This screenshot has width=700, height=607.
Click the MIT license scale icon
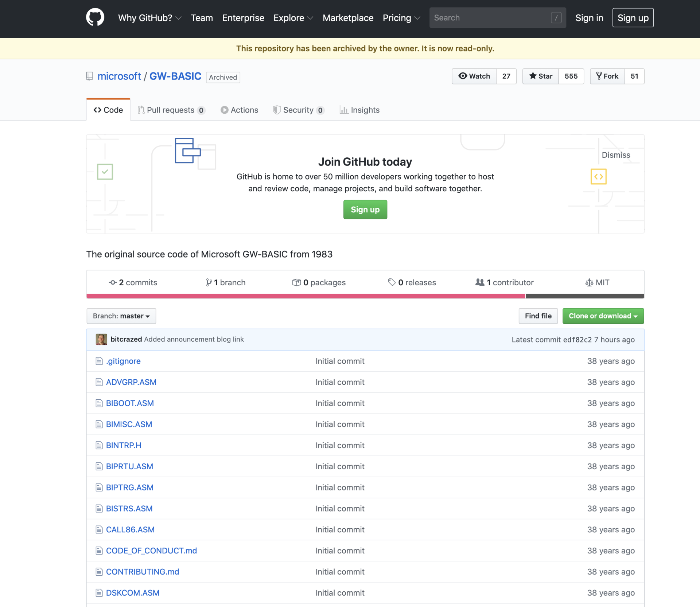[x=589, y=282]
